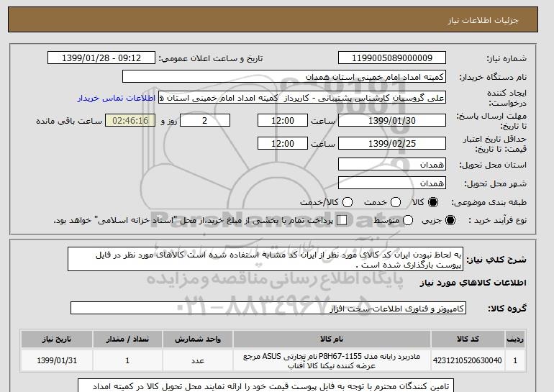Click response deadline date 1399/01/30
Image resolution: width=554 pixels, height=392 pixels.
[x=392, y=120]
